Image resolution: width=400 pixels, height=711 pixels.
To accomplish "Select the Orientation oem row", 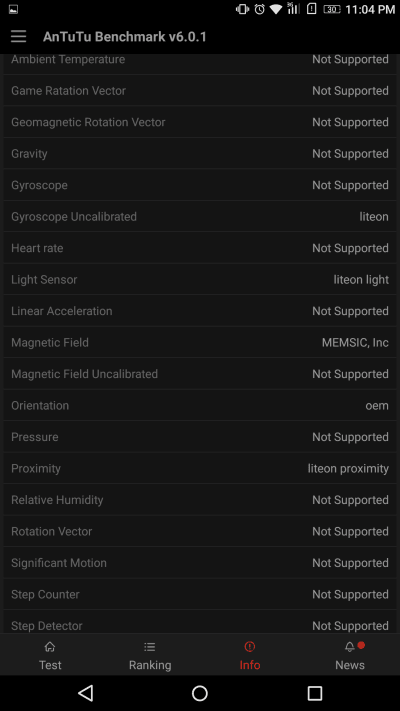I will pyautogui.click(x=200, y=405).
